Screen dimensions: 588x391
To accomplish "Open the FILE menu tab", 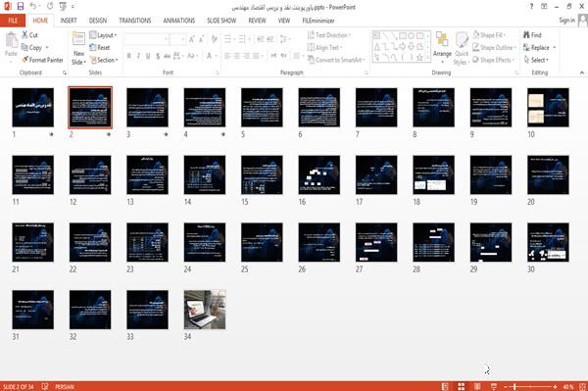I will point(13,21).
